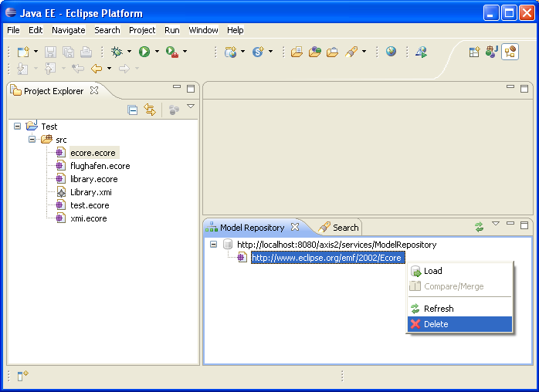Choose Load from the context menu
The width and height of the screenshot is (539, 392).
(459, 271)
